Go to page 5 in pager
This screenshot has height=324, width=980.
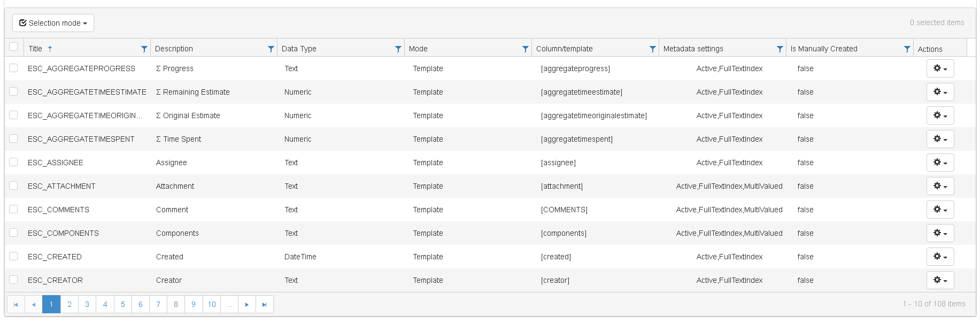[x=122, y=305]
